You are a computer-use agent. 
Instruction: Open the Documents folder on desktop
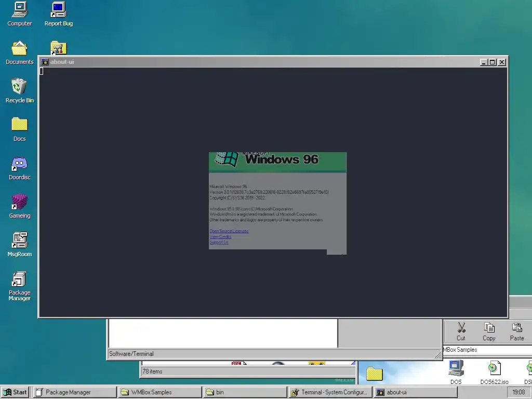tap(20, 52)
